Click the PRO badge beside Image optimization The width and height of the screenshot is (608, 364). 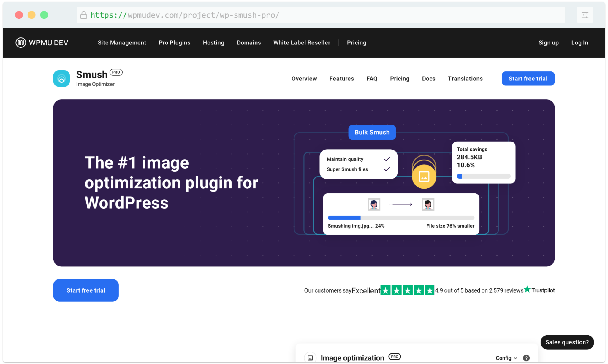(x=395, y=357)
